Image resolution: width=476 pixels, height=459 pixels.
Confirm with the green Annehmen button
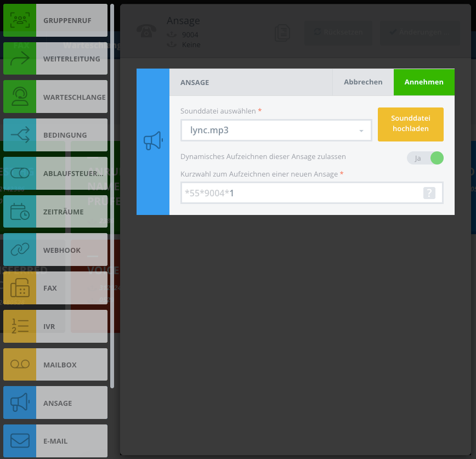424,82
